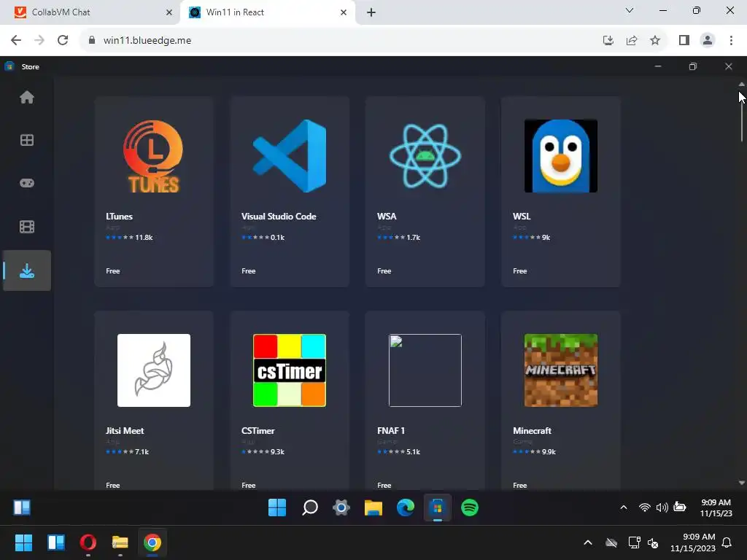The image size is (747, 560).
Task: Close the Win11 in React tab
Action: coord(344,12)
